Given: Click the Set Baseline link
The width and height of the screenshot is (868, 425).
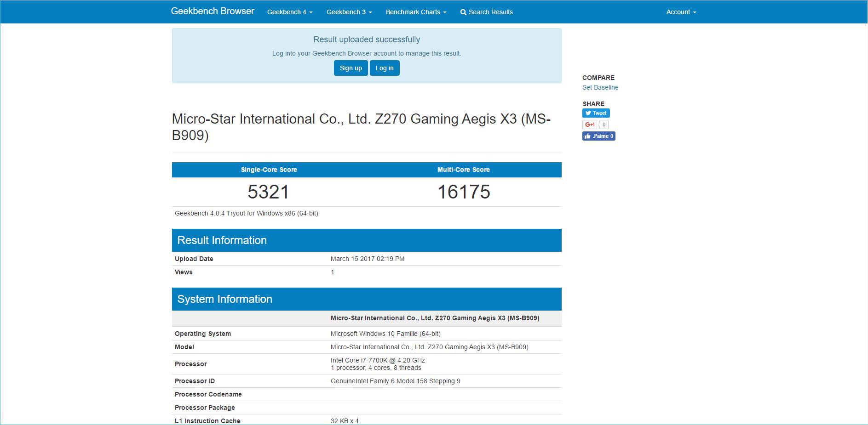Looking at the screenshot, I should pyautogui.click(x=600, y=87).
